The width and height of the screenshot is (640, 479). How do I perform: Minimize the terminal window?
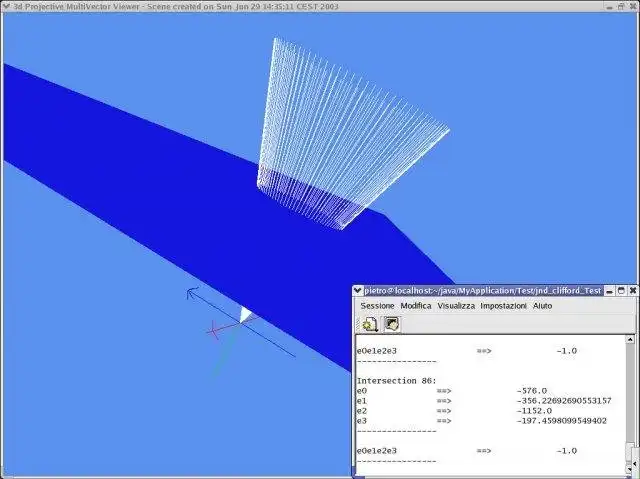point(609,291)
